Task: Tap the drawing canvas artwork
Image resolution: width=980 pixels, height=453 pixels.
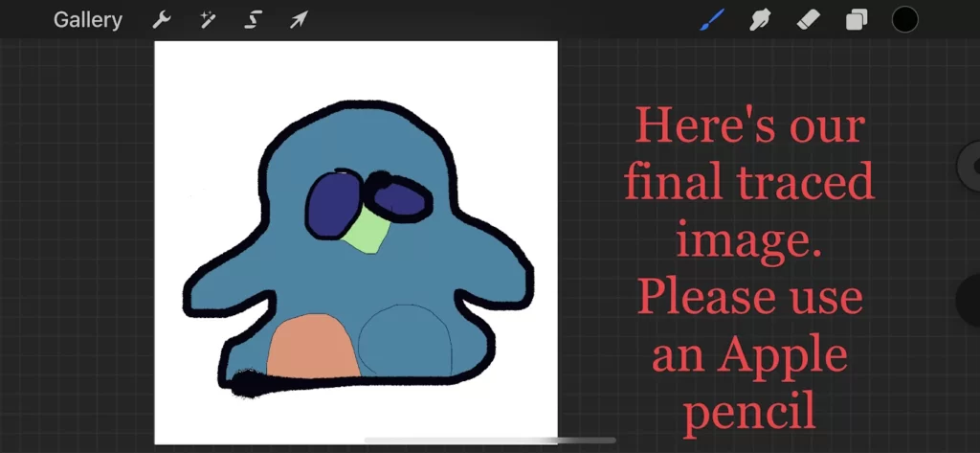Action: click(x=356, y=242)
